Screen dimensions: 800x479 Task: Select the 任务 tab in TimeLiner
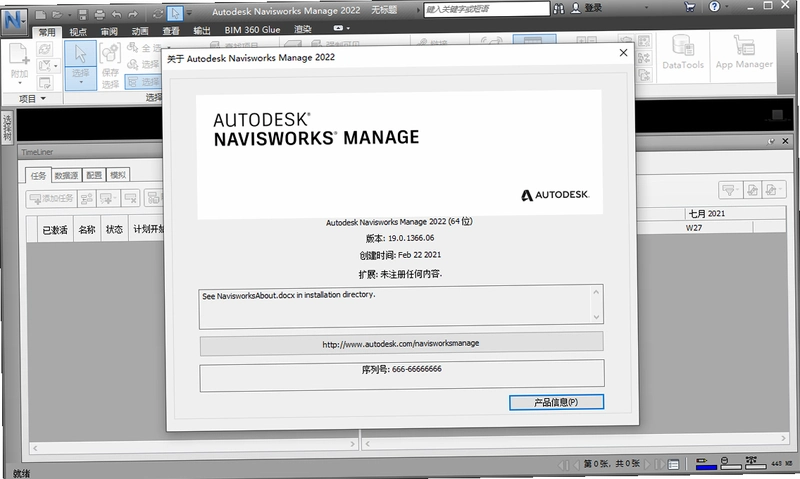pyautogui.click(x=38, y=175)
